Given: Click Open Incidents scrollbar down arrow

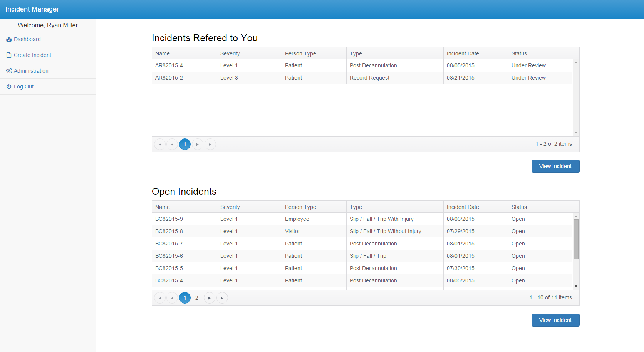Looking at the screenshot, I should point(576,286).
